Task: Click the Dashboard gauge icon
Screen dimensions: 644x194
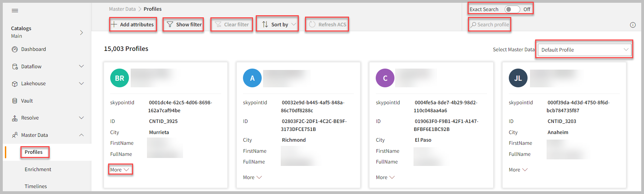Action: pyautogui.click(x=15, y=49)
